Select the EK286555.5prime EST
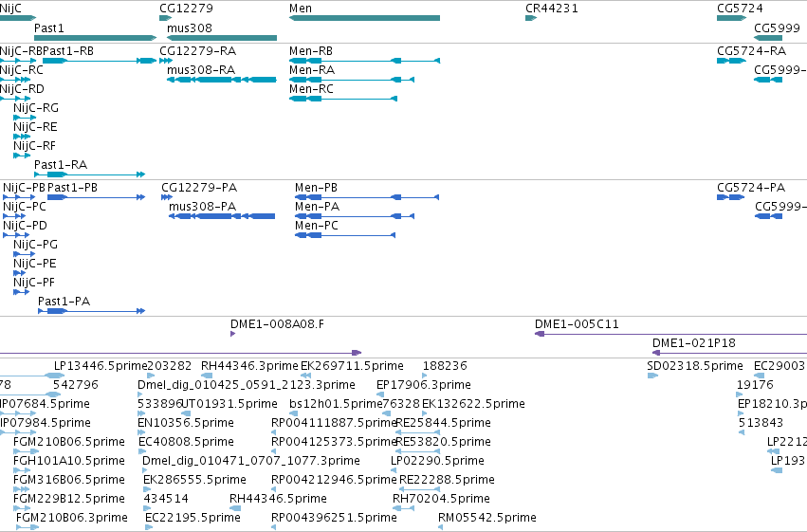 click(147, 490)
